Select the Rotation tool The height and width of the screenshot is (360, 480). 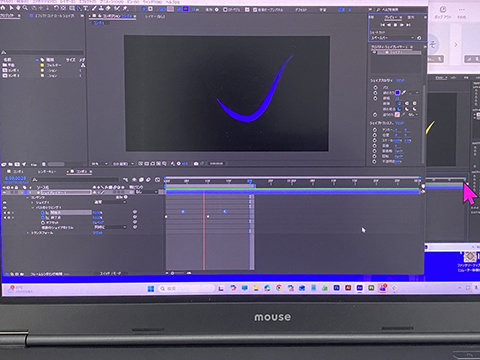[x=56, y=8]
